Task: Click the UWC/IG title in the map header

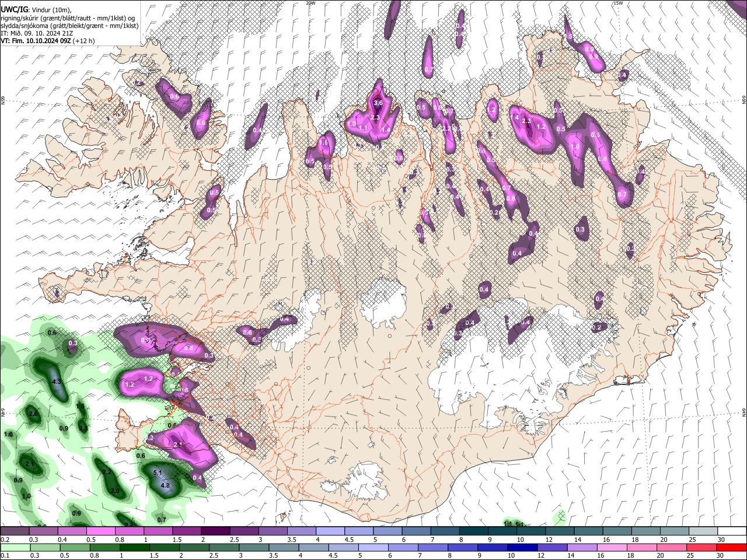Action: coord(14,10)
